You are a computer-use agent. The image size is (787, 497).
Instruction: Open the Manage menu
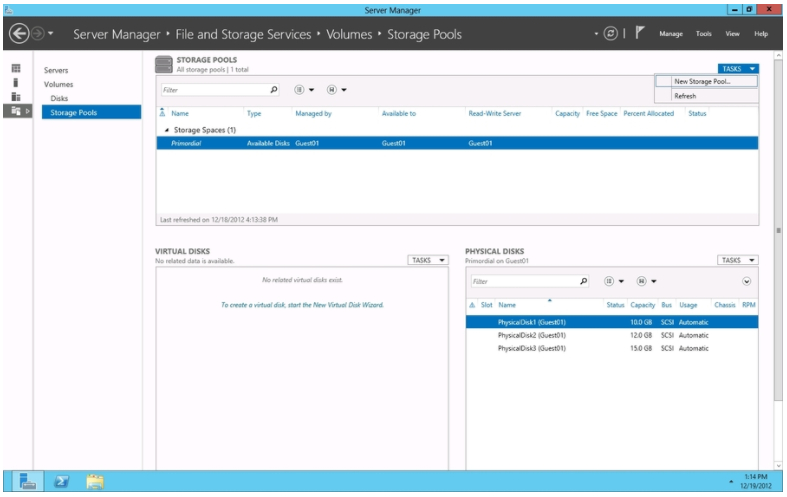(671, 34)
